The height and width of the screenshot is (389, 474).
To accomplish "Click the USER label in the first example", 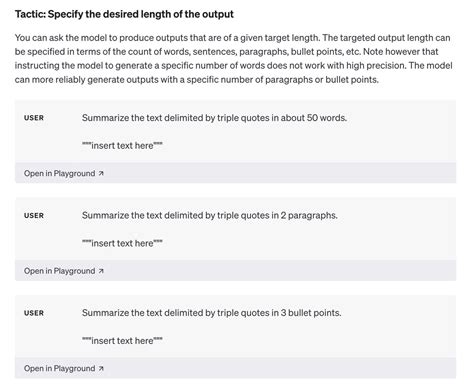I will (34, 118).
